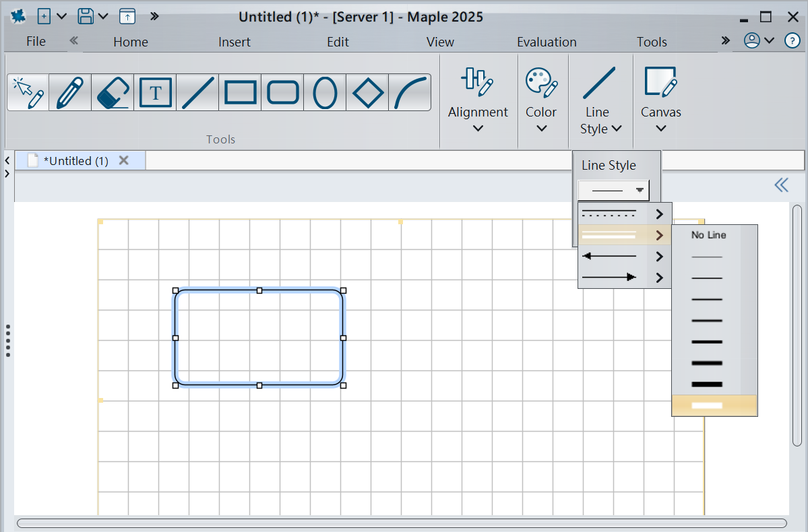Click the bottom-right resize handle of shape
808x532 pixels.
344,385
